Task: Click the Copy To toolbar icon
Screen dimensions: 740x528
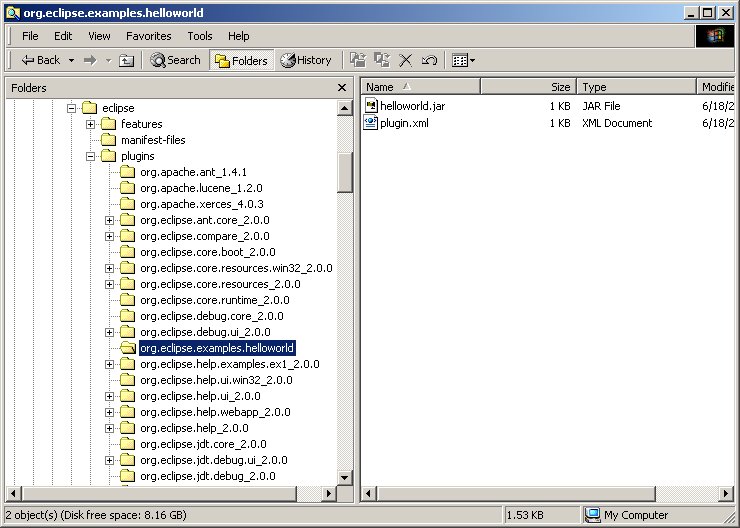Action: pos(382,60)
